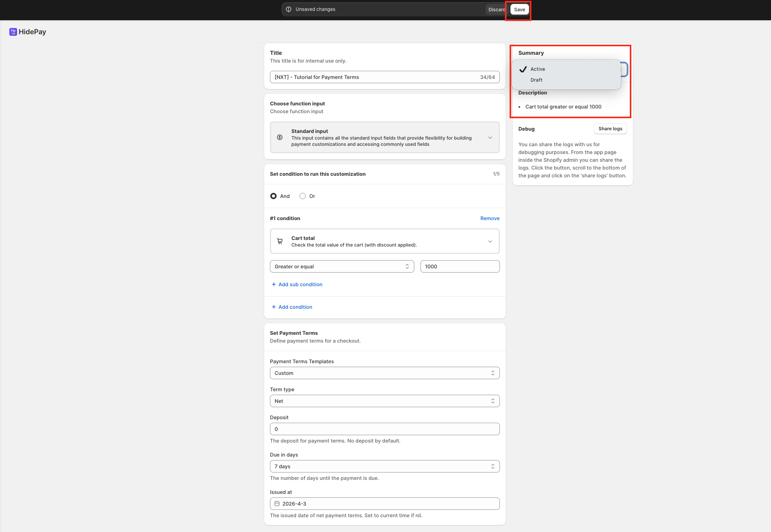
Task: Open the Due in days dropdown
Action: [384, 467]
